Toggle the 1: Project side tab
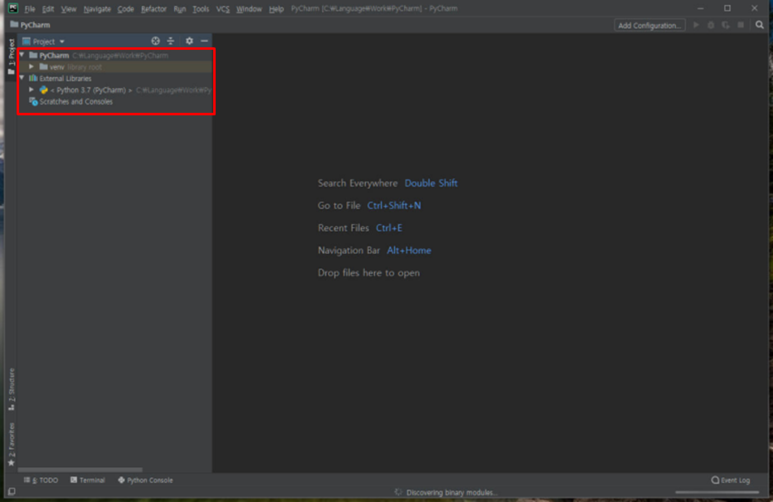773x502 pixels. (x=11, y=56)
